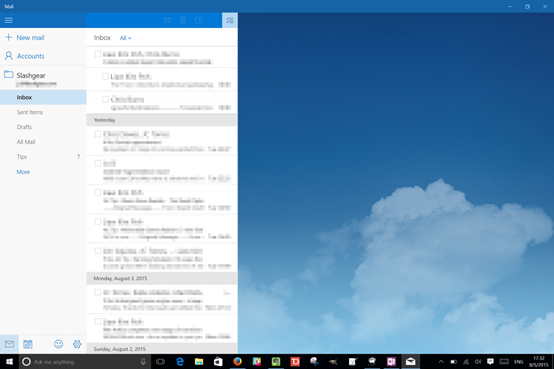
Task: Open File Explorer from the taskbar
Action: click(199, 362)
